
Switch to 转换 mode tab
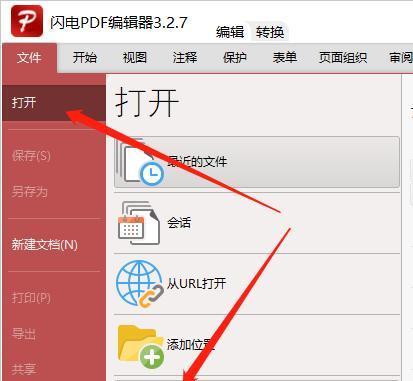coord(270,32)
